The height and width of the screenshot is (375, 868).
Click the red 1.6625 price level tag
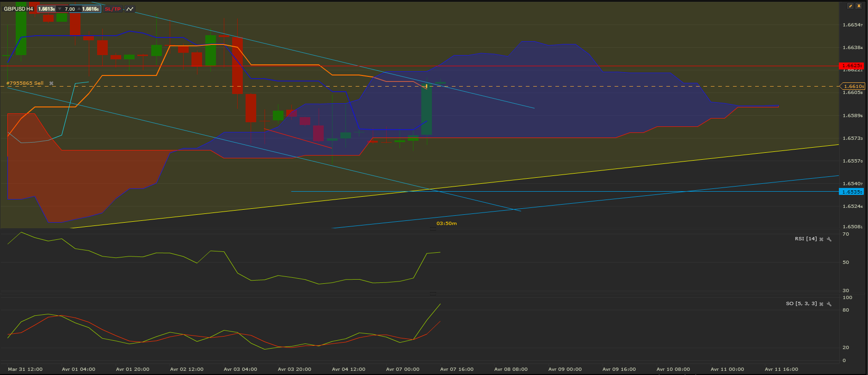tap(851, 66)
